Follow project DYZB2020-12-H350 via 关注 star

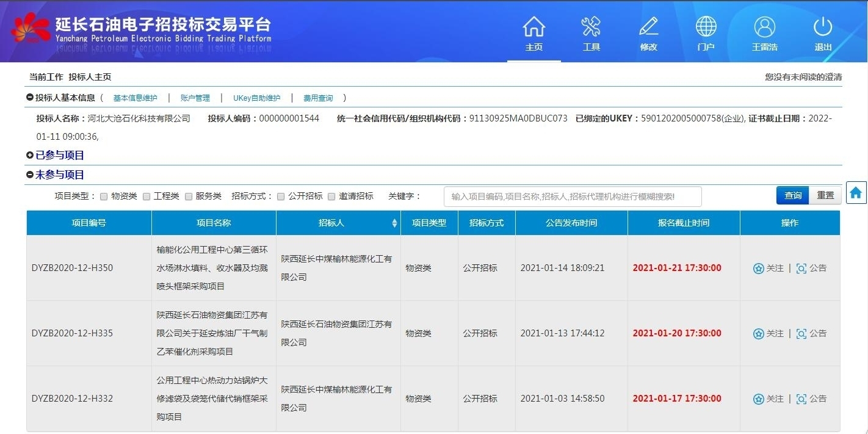click(x=769, y=268)
